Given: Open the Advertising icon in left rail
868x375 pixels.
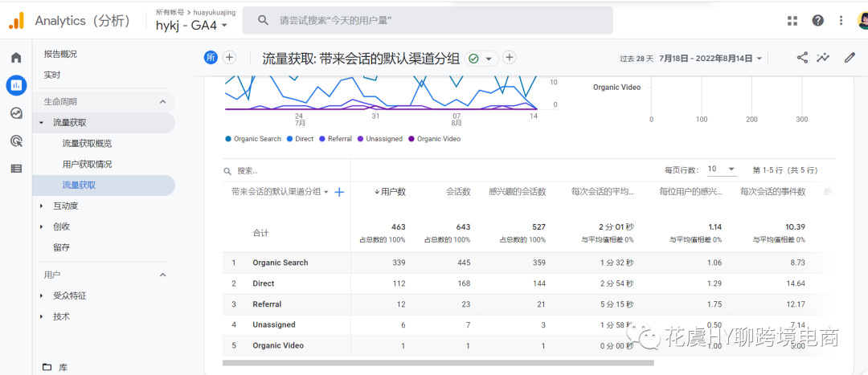Looking at the screenshot, I should point(16,141).
